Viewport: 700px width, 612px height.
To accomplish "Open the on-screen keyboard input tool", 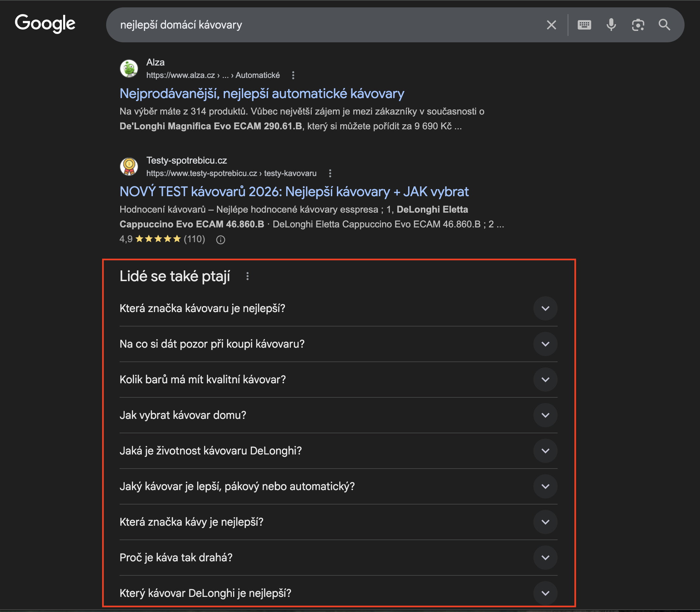I will click(x=584, y=25).
